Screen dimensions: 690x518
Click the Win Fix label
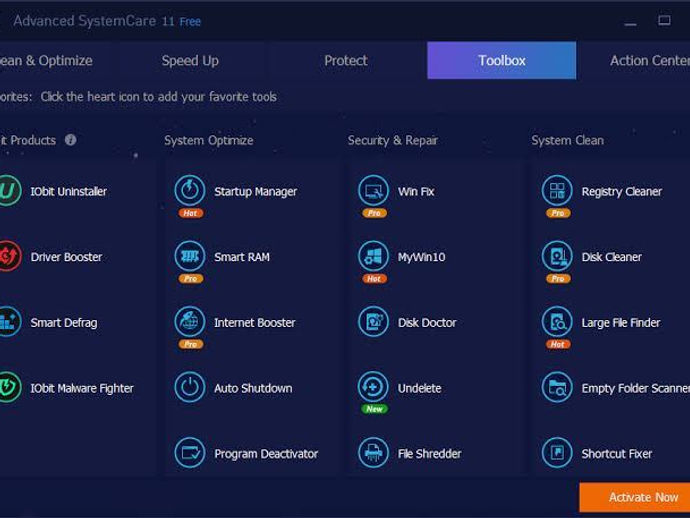[416, 191]
